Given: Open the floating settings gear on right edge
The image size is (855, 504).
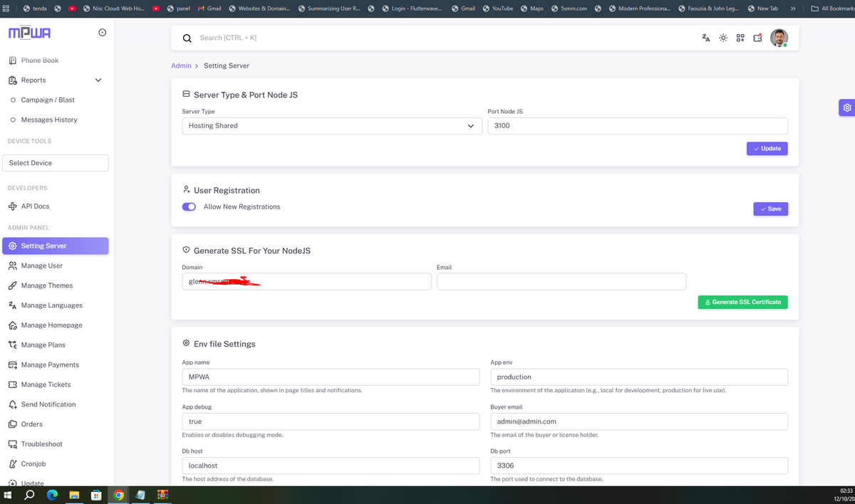Looking at the screenshot, I should [x=846, y=107].
